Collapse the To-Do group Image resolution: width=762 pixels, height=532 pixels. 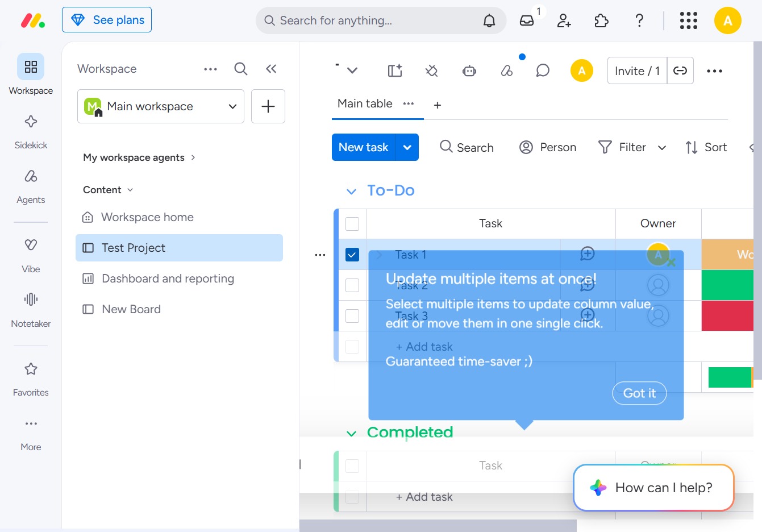[x=351, y=192]
